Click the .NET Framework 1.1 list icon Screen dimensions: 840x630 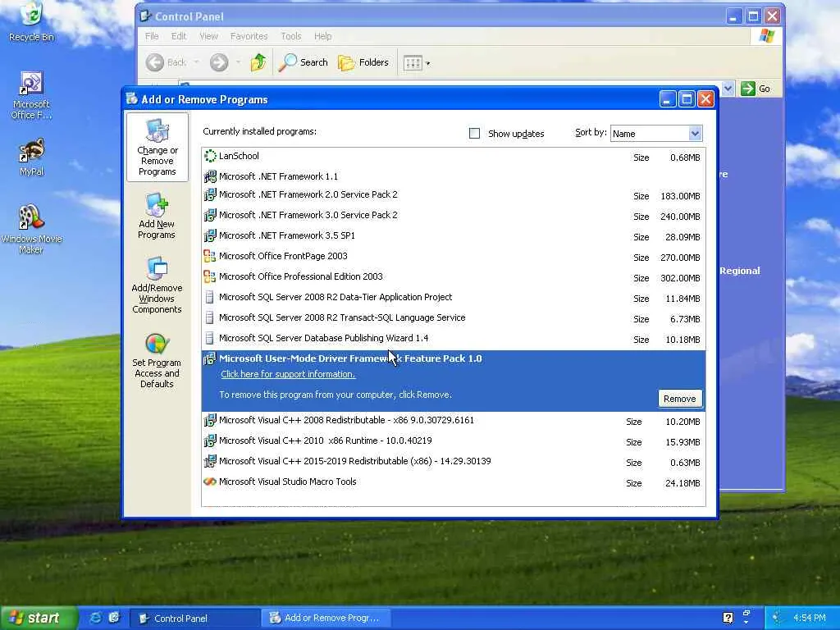pyautogui.click(x=210, y=176)
